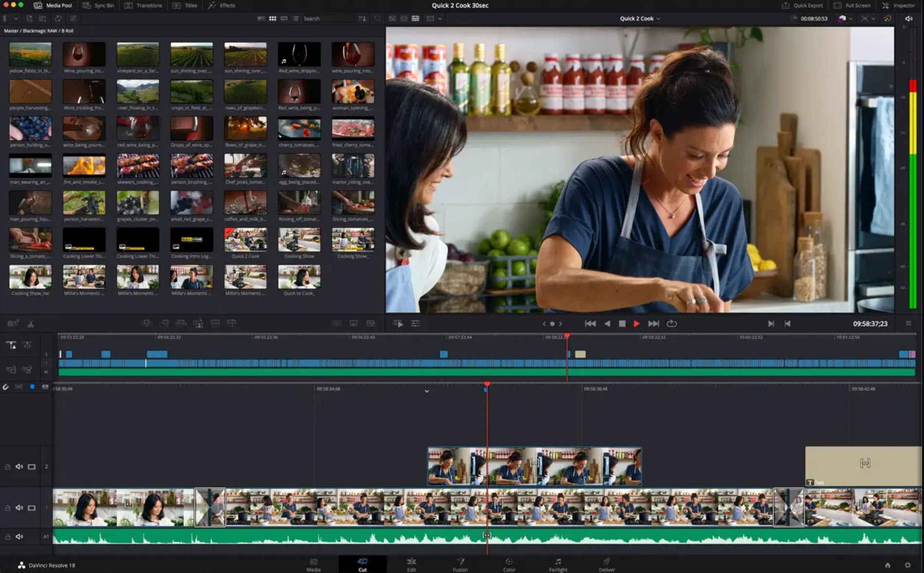
Task: Open the Effects library
Action: (x=222, y=5)
